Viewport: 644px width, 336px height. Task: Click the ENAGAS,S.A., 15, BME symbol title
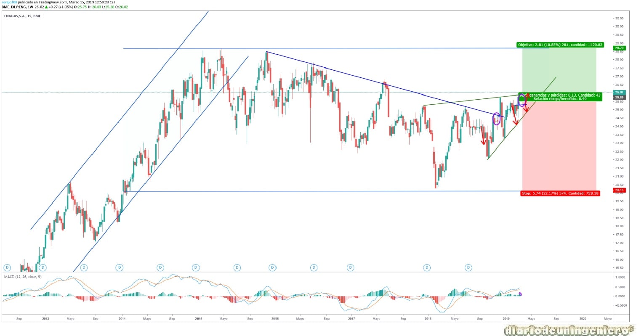pos(23,15)
